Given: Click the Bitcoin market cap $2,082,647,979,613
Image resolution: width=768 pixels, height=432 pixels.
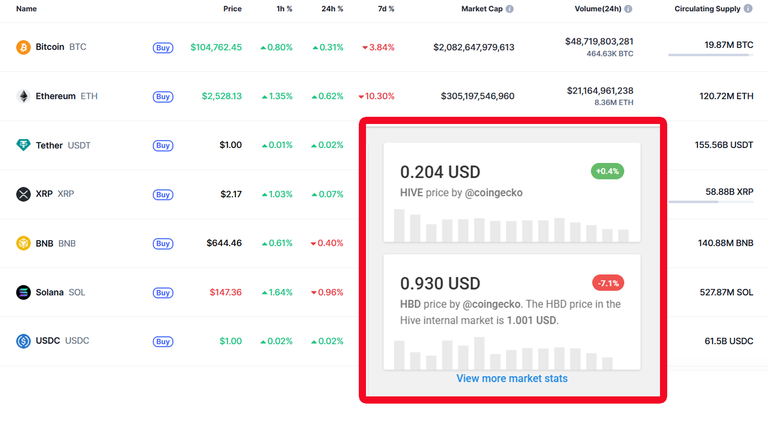Looking at the screenshot, I should pyautogui.click(x=474, y=48).
